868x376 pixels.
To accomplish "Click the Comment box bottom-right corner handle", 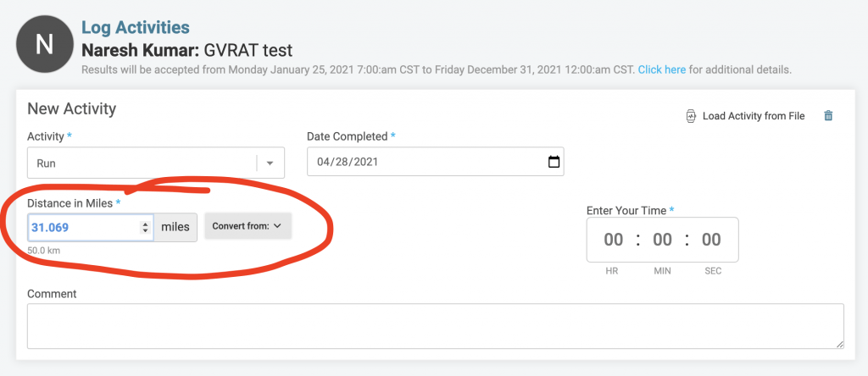I will (x=840, y=344).
